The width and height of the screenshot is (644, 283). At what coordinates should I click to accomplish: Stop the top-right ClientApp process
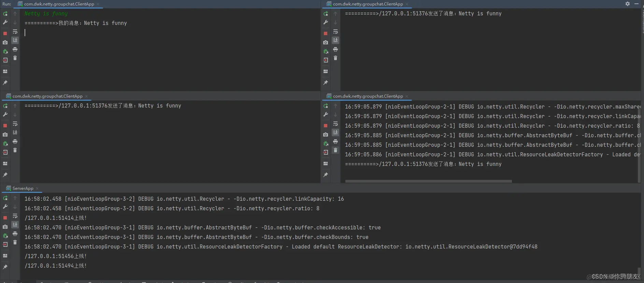point(326,33)
